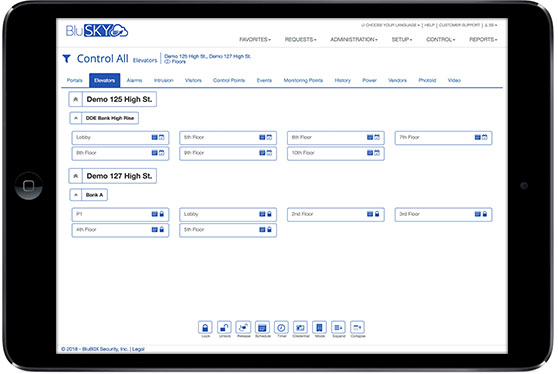Viewport: 558px width, 374px height.
Task: Open the Schedule calendar tool
Action: [x=262, y=327]
